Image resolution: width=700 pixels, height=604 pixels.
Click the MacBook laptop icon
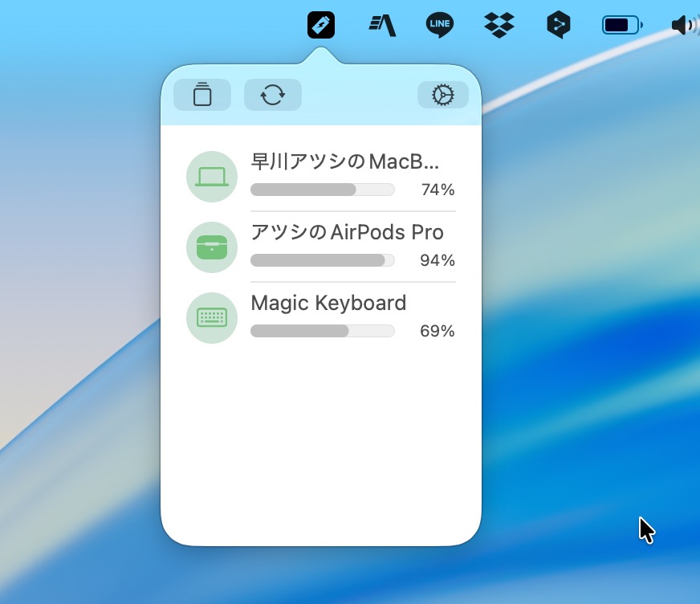click(212, 177)
